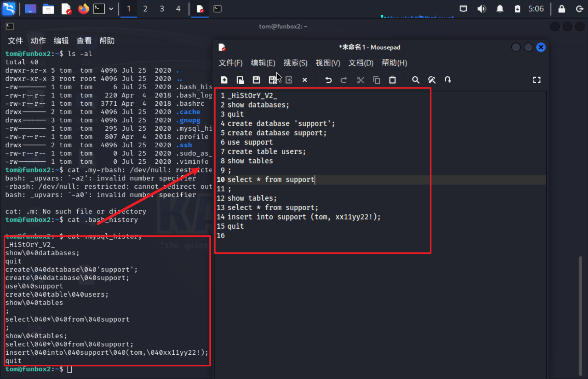This screenshot has width=588, height=379.
Task: Expand the terminal launcher dropdown arrow
Action: click(111, 9)
